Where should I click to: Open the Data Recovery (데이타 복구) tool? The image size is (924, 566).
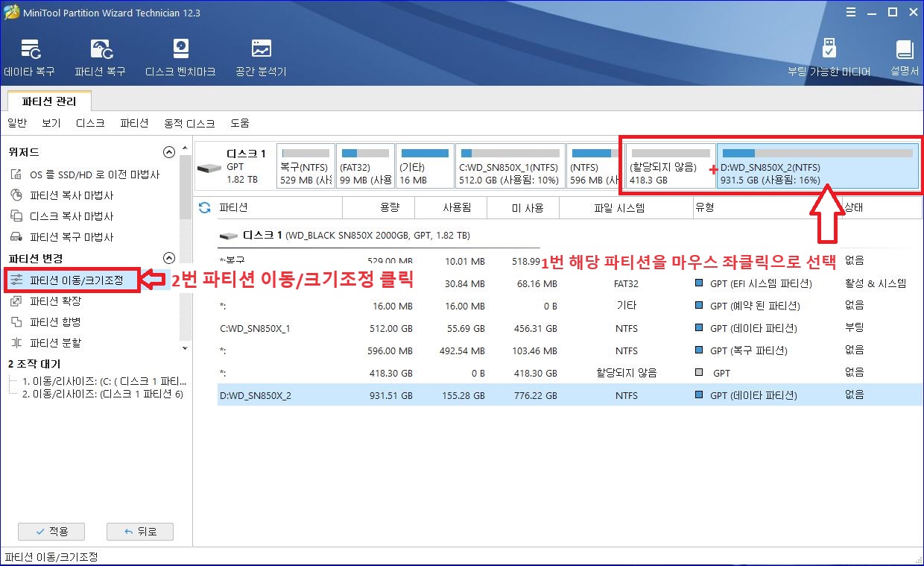click(x=29, y=58)
